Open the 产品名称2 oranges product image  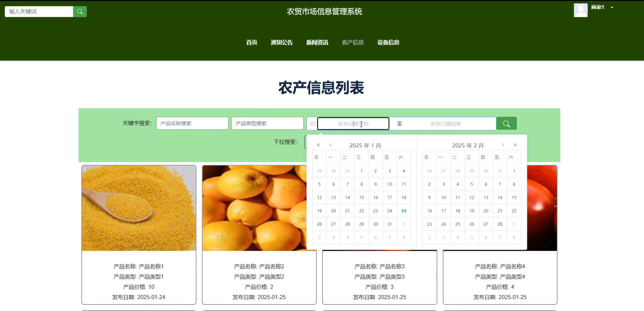tap(254, 208)
